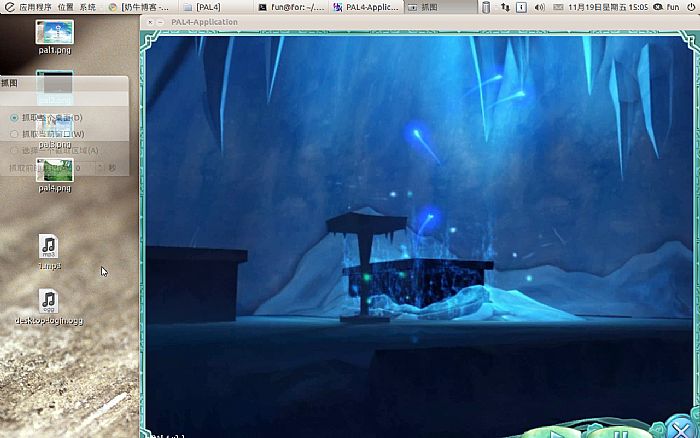
Task: Click the volume speaker icon in top panel
Action: coord(541,7)
